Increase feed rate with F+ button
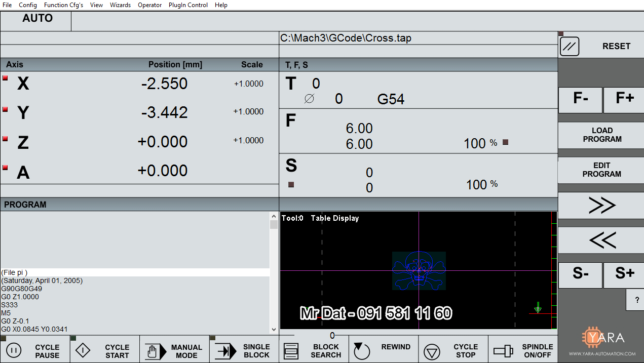 624,99
